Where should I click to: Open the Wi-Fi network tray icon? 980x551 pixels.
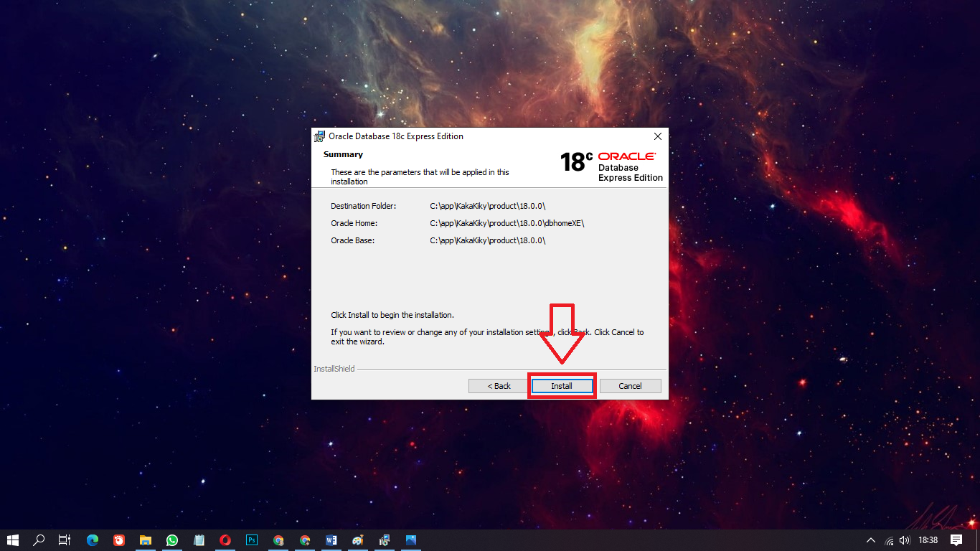click(x=890, y=540)
